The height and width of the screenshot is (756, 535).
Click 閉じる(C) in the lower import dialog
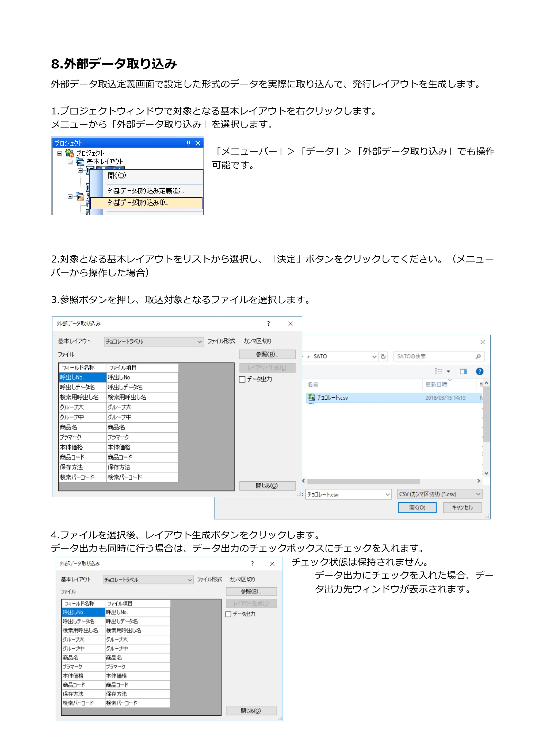click(251, 711)
